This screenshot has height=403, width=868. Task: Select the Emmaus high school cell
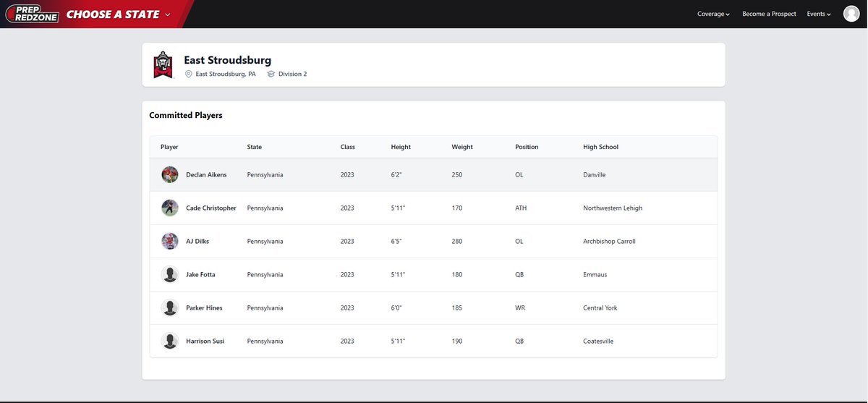click(x=595, y=275)
